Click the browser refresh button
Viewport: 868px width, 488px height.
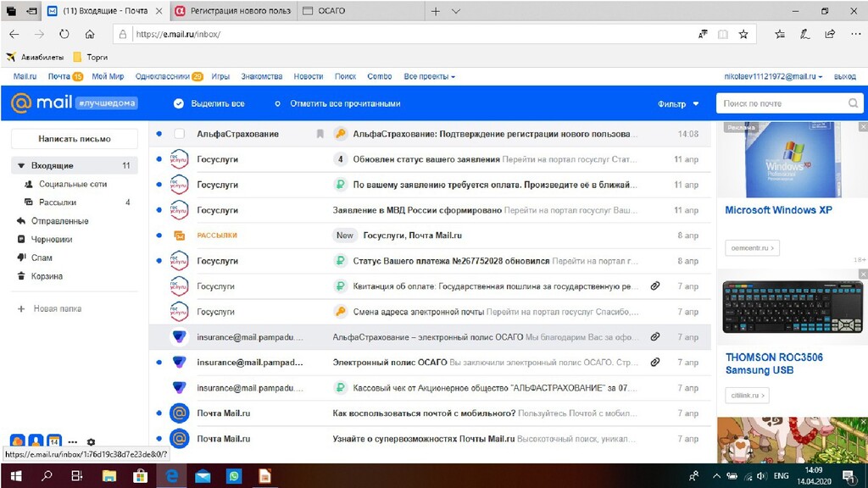click(x=64, y=34)
